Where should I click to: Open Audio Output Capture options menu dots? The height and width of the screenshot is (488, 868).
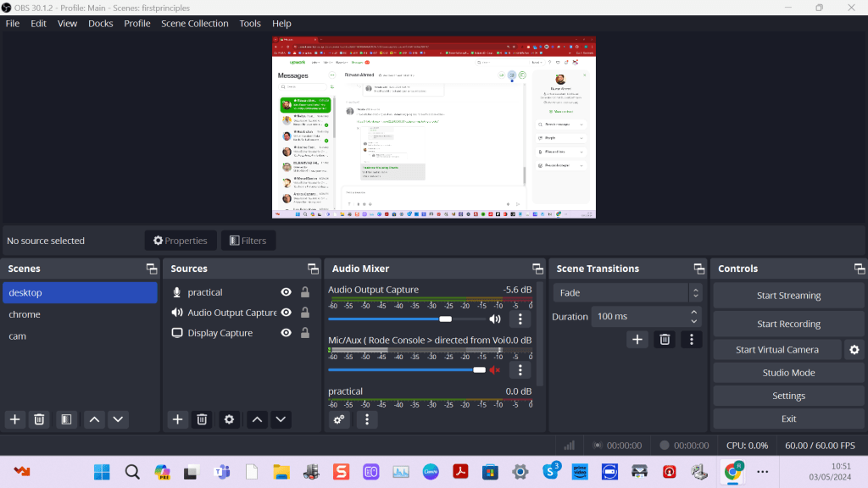(x=520, y=319)
